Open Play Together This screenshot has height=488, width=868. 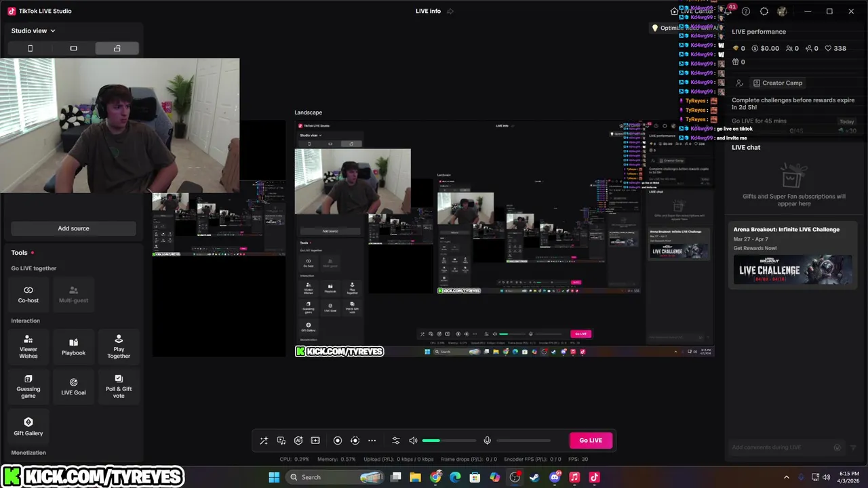pyautogui.click(x=119, y=346)
